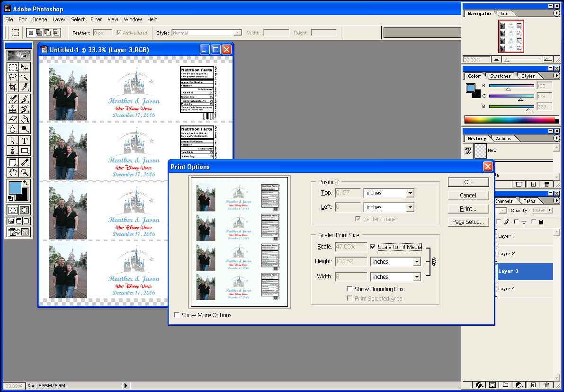Screen dimensions: 564x392
Task: Select the Zoom tool in toolbox
Action: (x=25, y=172)
